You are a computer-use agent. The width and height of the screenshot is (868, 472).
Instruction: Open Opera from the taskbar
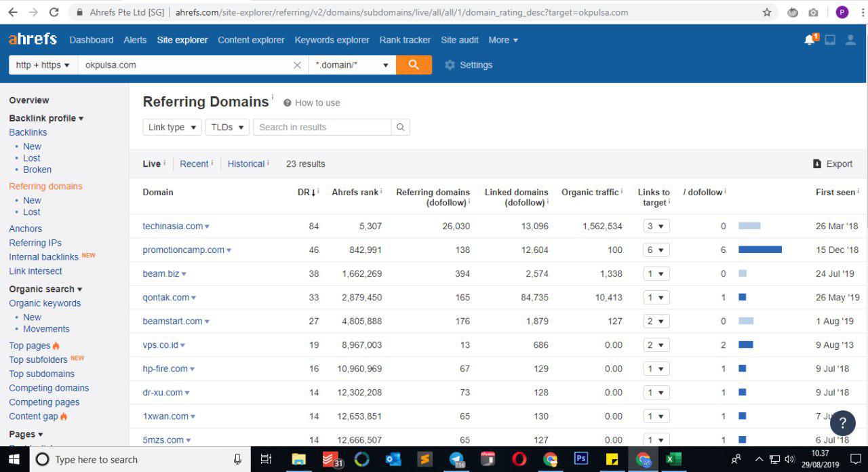(519, 459)
